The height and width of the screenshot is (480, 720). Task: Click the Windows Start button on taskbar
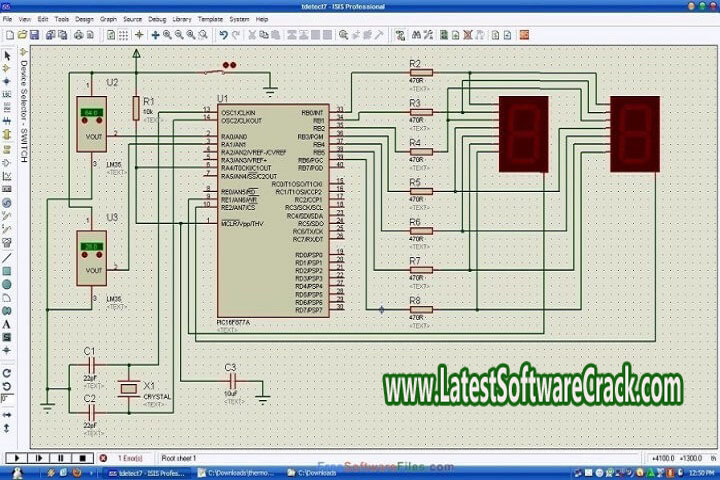tap(18, 471)
